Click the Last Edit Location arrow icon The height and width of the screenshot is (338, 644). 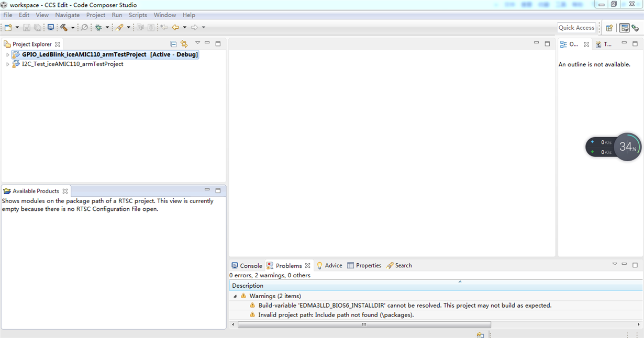point(164,27)
